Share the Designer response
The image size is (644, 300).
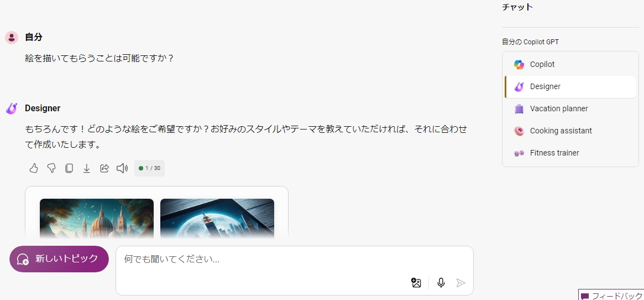tap(104, 168)
